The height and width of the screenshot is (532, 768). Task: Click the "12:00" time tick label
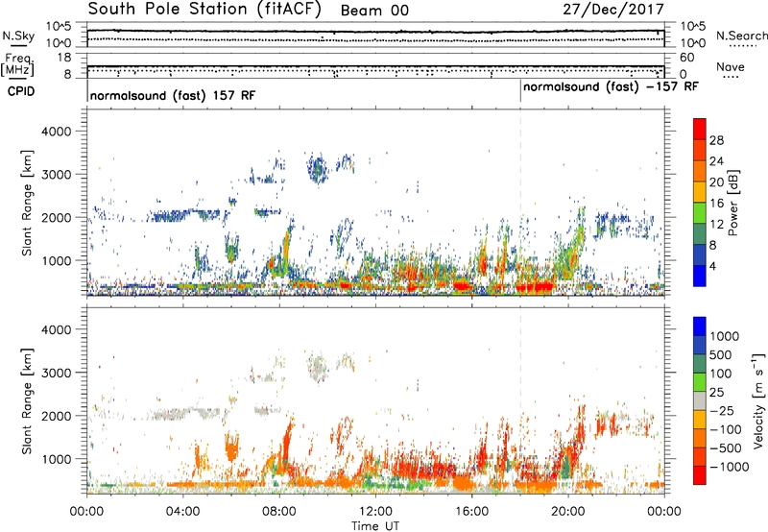[x=375, y=512]
